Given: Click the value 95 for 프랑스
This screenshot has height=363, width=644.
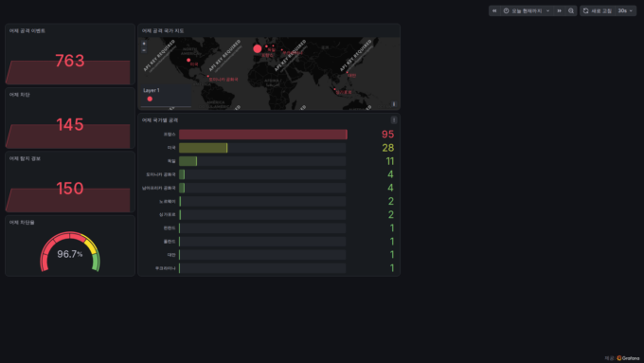Looking at the screenshot, I should pos(387,135).
